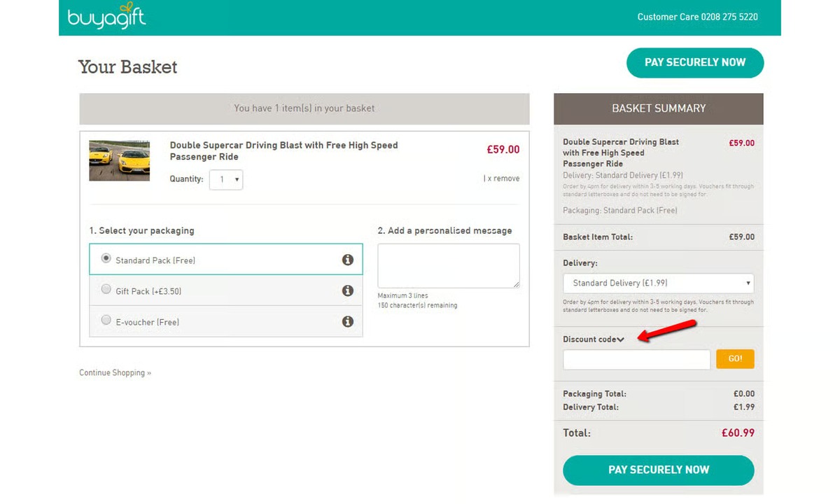Open the Standard Delivery dropdown

pos(658,283)
